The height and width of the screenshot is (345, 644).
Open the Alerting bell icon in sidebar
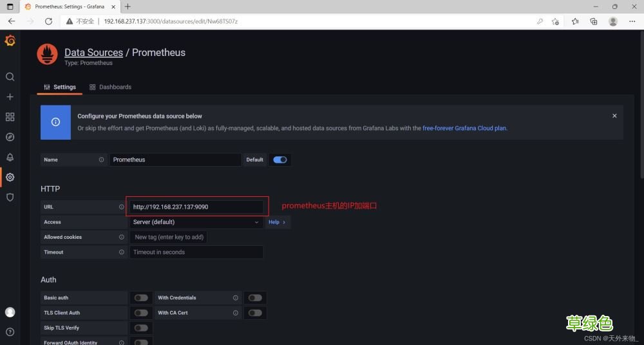point(10,157)
